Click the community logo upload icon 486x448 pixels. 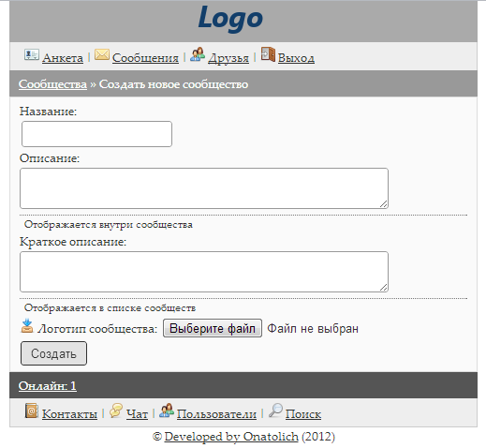27,326
